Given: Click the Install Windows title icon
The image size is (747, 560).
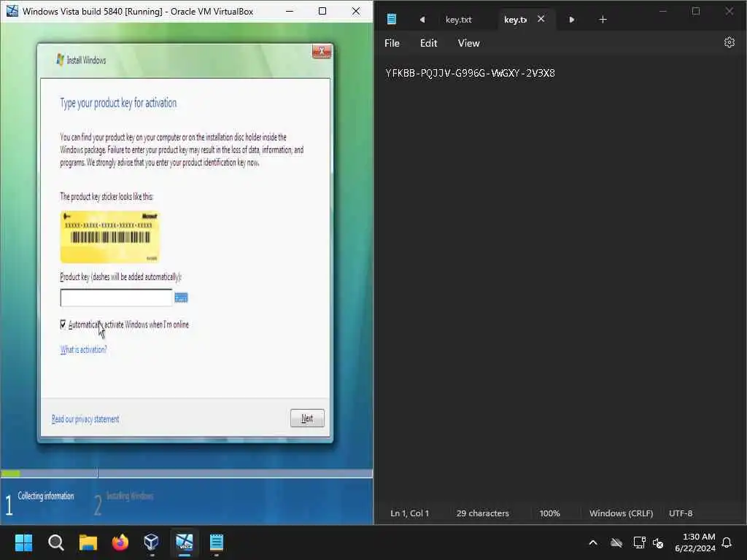Looking at the screenshot, I should (60, 60).
